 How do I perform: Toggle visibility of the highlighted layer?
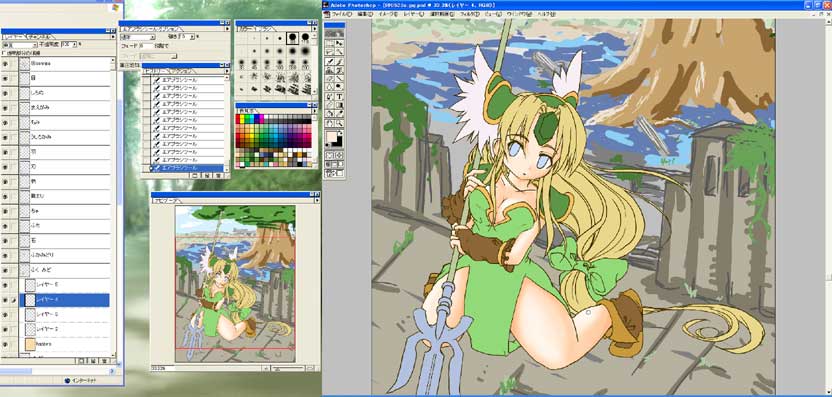click(5, 300)
